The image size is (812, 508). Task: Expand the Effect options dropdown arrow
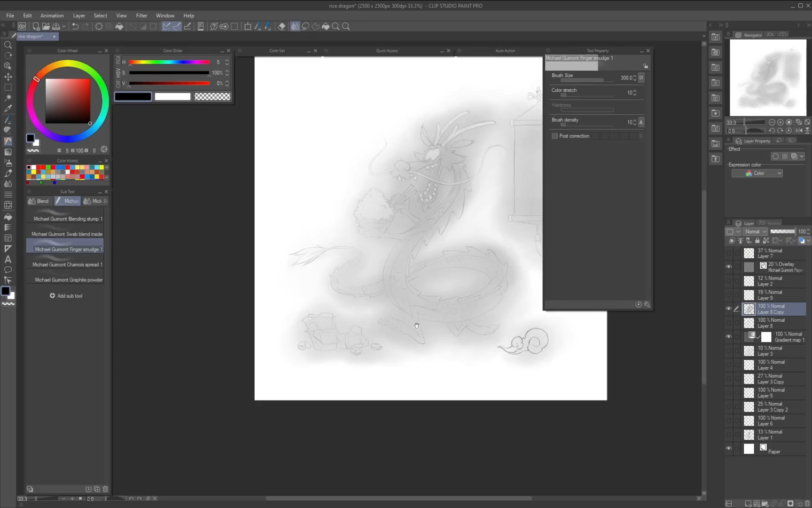click(x=802, y=156)
